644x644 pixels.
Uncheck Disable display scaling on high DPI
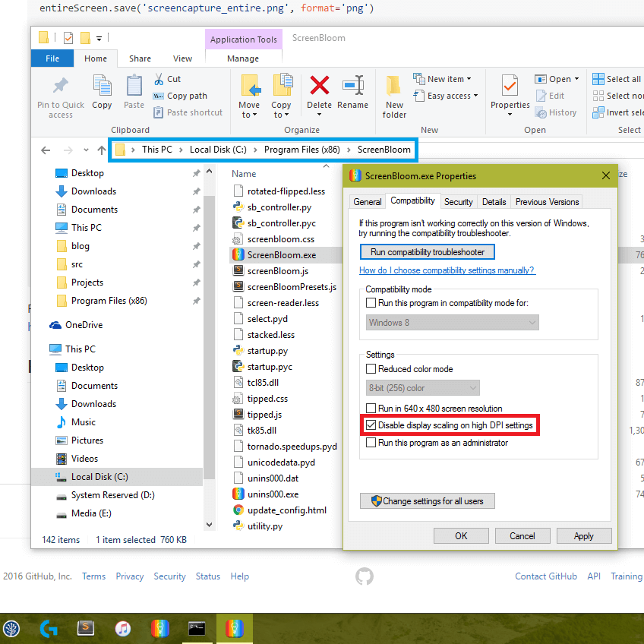(x=371, y=425)
